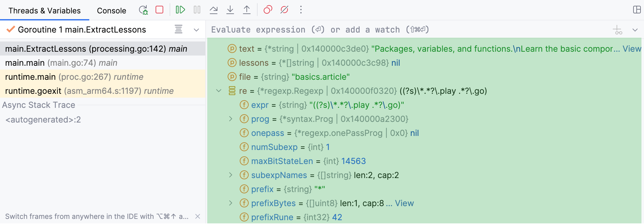The image size is (644, 224).
Task: Step over the current line
Action: [x=214, y=10]
